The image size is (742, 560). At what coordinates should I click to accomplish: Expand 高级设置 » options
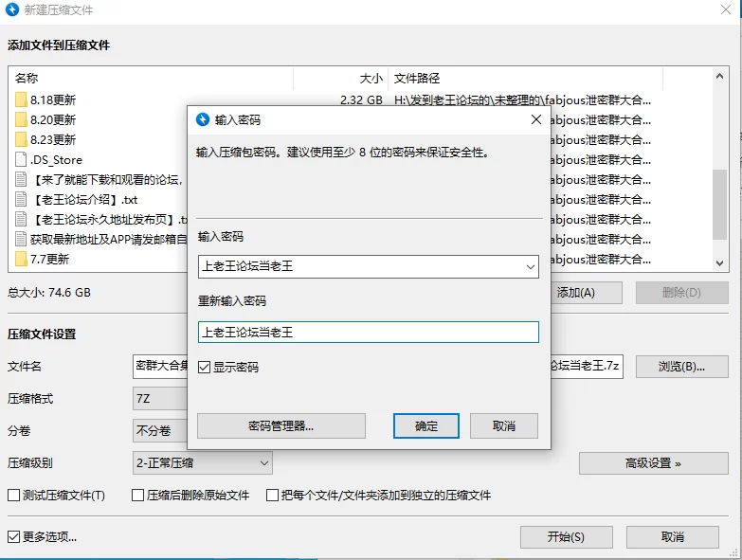(654, 463)
